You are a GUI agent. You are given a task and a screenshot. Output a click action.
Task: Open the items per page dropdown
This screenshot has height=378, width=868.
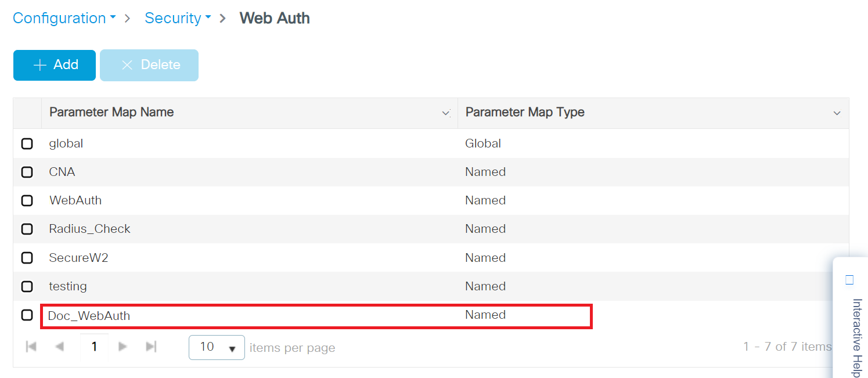coord(217,347)
